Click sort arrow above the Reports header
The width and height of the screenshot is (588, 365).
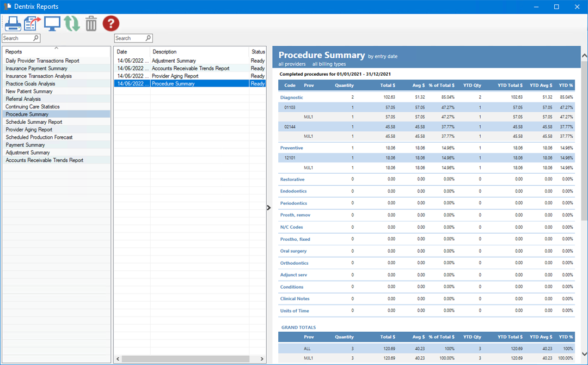coord(56,48)
